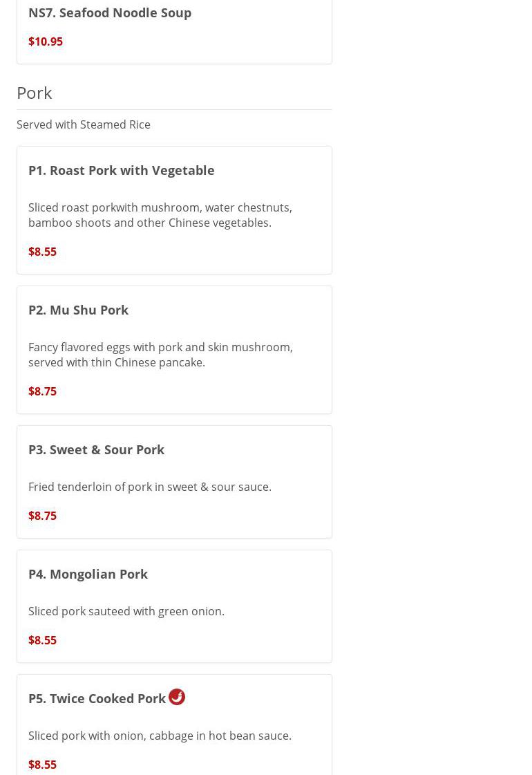Click the $8.55 price under Twice Cooked Pork

click(43, 765)
